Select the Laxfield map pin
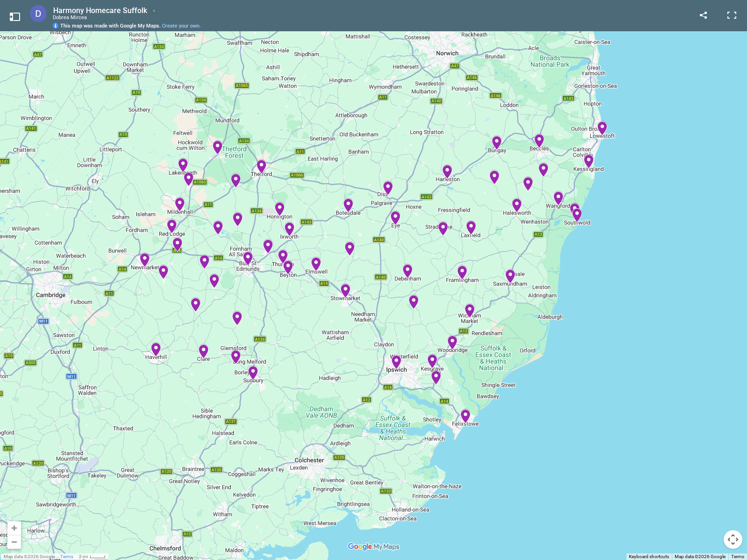 [x=471, y=227]
